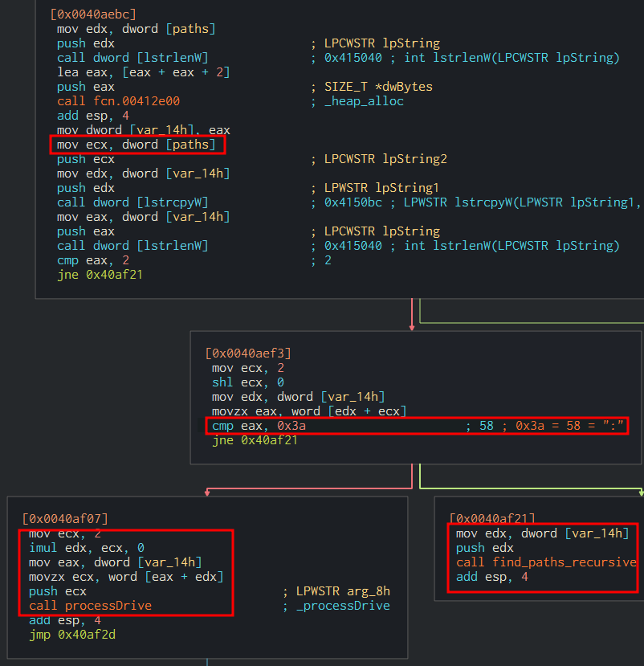644x666 pixels.
Task: Select the cmp eax, 2 instruction
Action: click(x=92, y=260)
